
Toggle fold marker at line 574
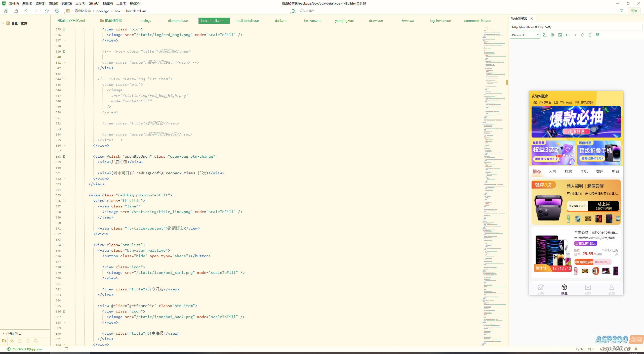pos(64,245)
